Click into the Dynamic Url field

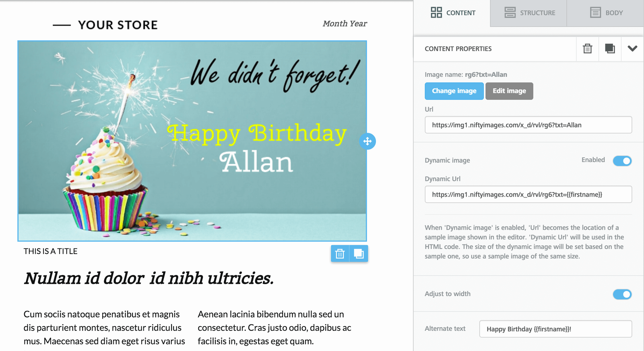tap(528, 195)
